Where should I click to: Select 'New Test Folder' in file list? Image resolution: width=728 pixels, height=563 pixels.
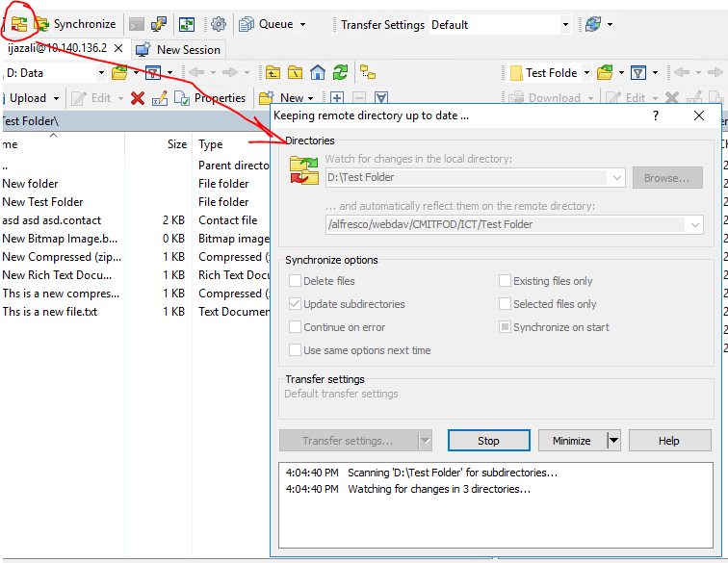click(x=43, y=202)
